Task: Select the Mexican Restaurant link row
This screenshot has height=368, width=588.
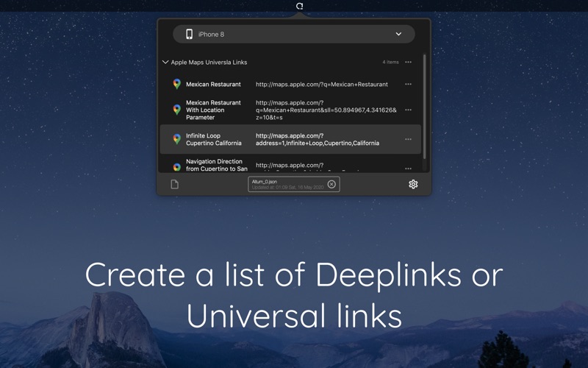Action: pos(290,84)
